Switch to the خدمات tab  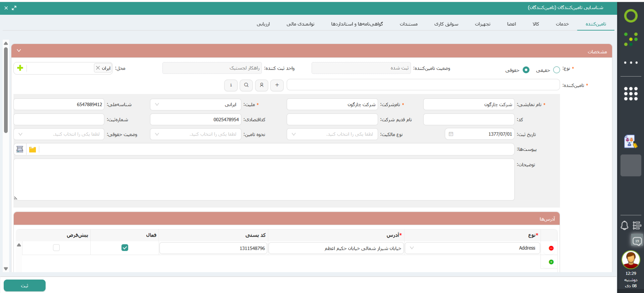[562, 24]
